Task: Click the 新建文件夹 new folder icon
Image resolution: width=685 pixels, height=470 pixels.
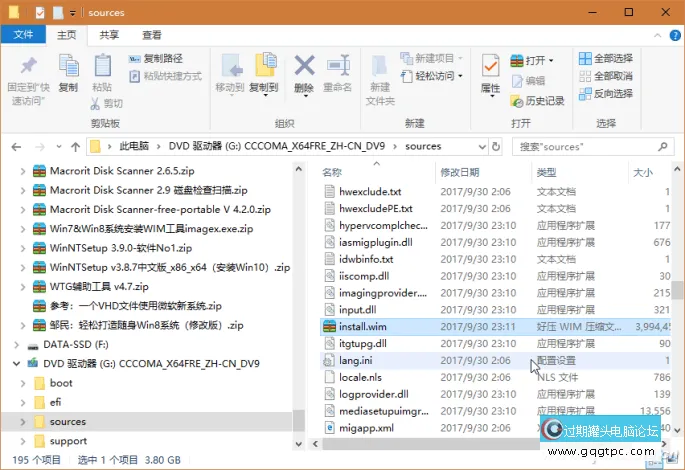Action: [379, 66]
